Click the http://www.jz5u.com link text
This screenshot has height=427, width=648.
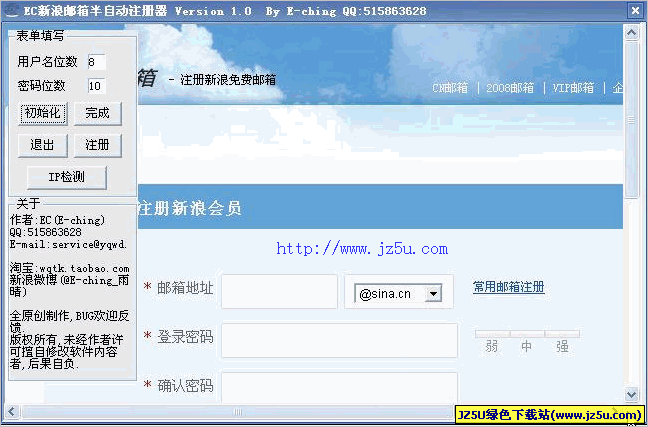tap(362, 249)
